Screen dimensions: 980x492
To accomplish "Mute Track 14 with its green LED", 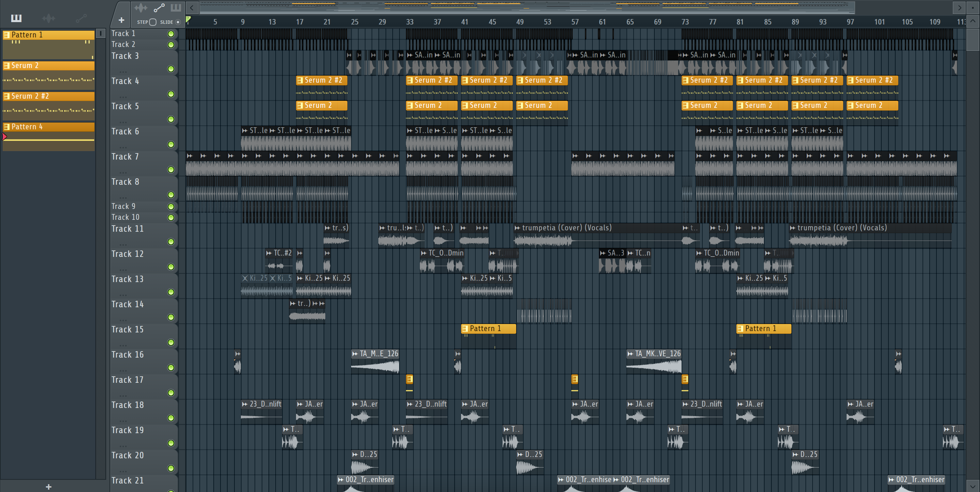I will 171,317.
